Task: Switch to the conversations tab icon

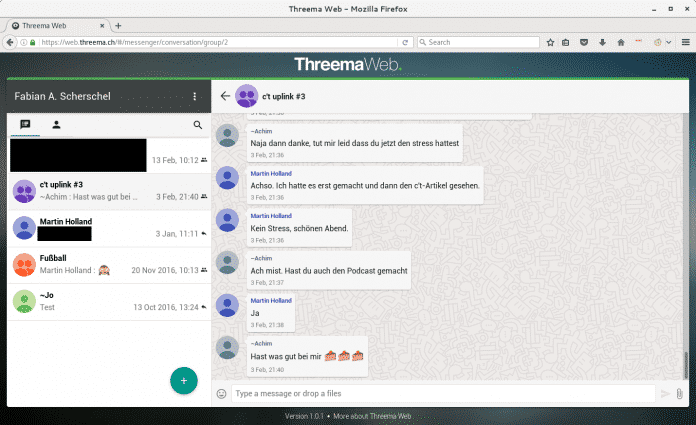Action: coord(25,125)
